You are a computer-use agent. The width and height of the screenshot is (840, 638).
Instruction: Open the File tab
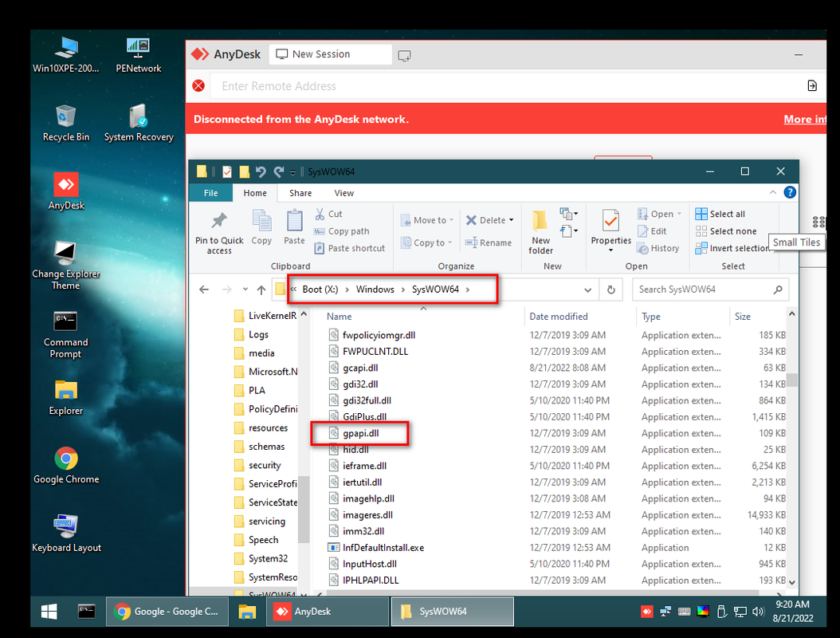point(211,193)
